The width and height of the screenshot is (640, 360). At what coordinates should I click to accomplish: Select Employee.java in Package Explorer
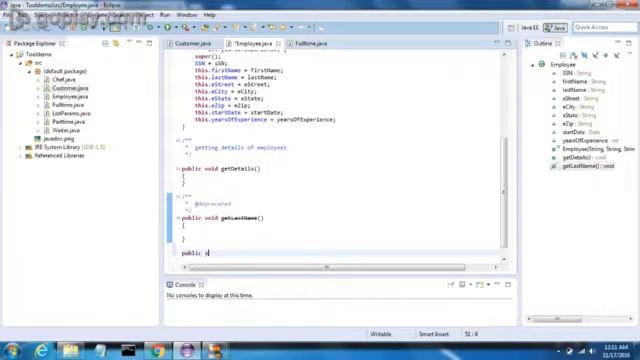(x=70, y=97)
